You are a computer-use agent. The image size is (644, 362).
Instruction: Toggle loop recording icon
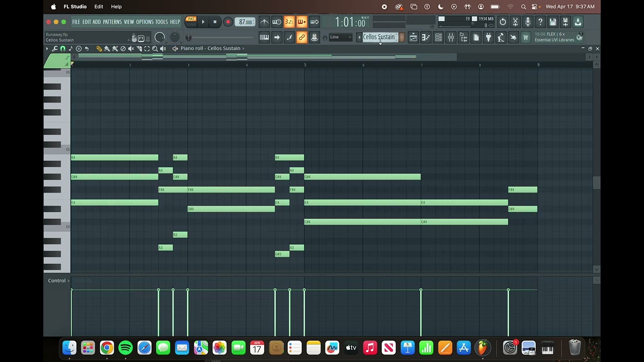coord(314,22)
